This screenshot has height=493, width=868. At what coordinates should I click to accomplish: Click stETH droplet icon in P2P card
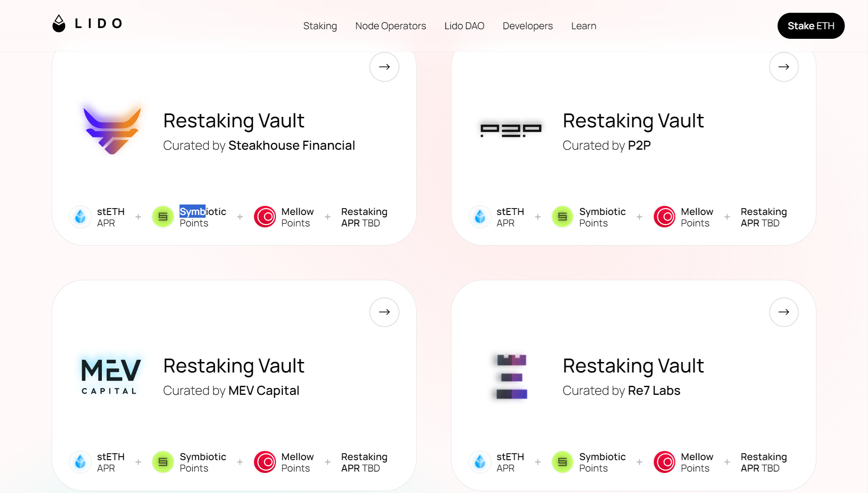coord(480,217)
